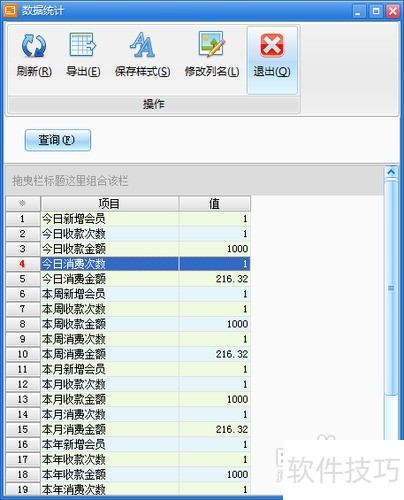Click the Export 导出(E) icon
The width and height of the screenshot is (404, 500).
coord(83,44)
